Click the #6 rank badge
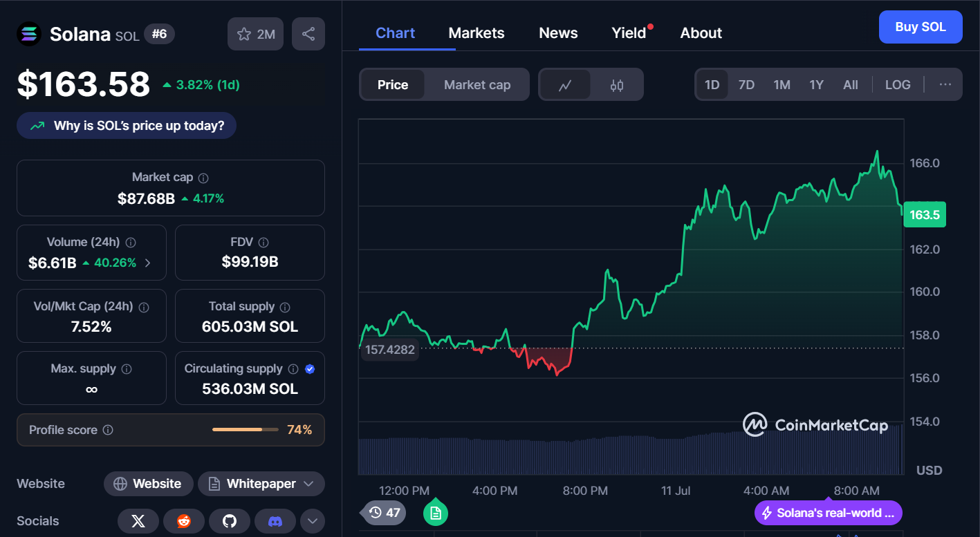Screen dimensions: 980x537 coord(159,34)
